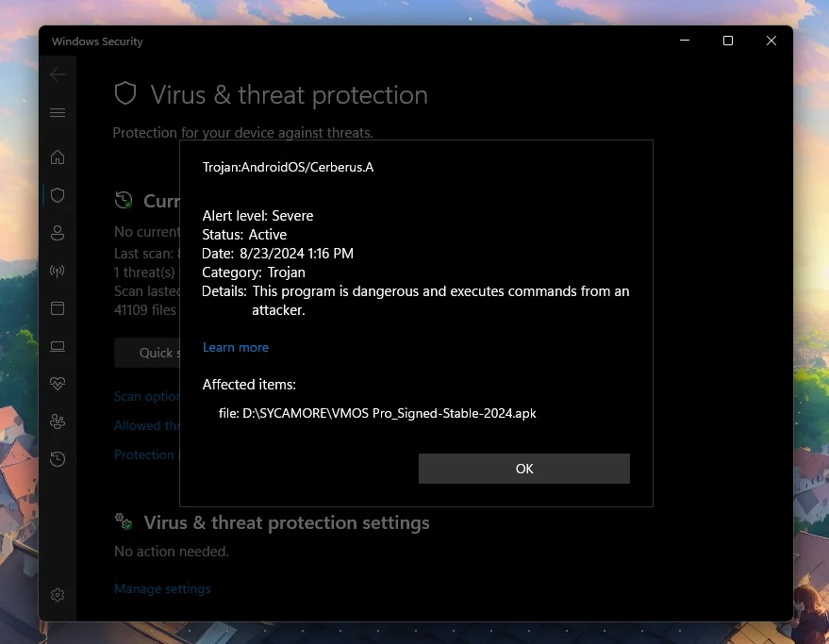Go back using the arrow icon
829x644 pixels.
(x=58, y=74)
